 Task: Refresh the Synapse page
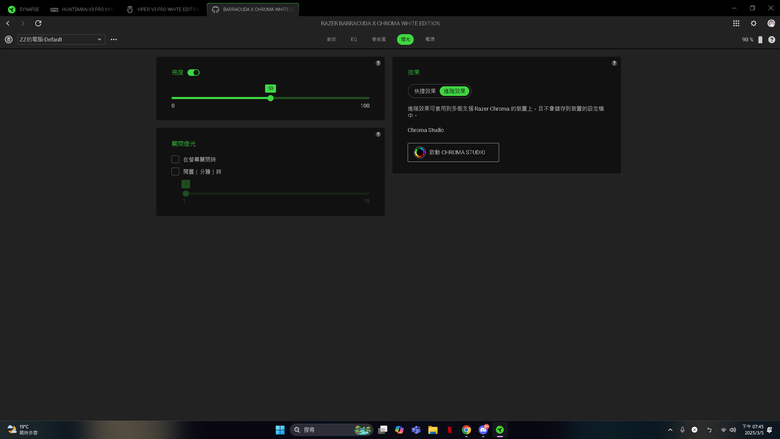point(38,23)
